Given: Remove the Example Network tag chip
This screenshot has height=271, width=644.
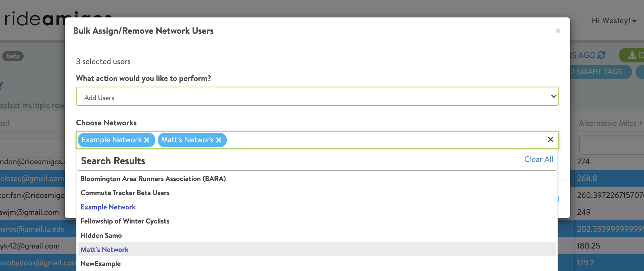Looking at the screenshot, I should (147, 140).
